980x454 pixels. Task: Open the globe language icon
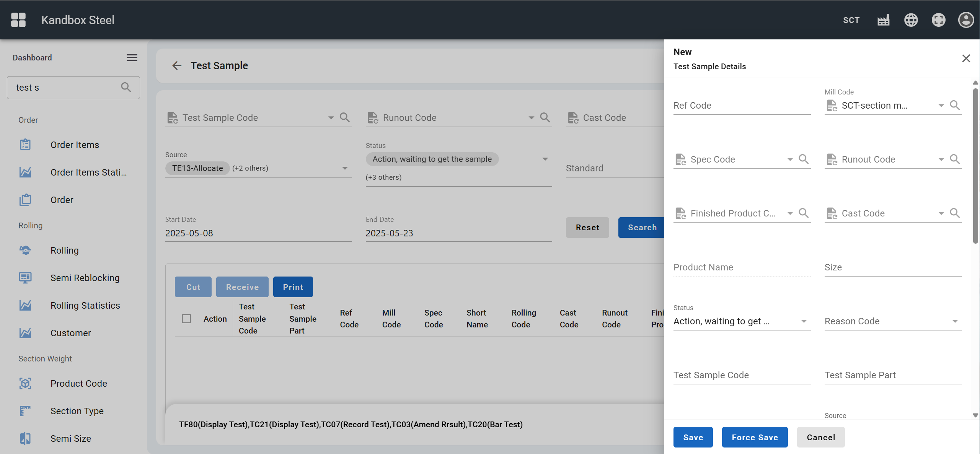click(x=911, y=20)
